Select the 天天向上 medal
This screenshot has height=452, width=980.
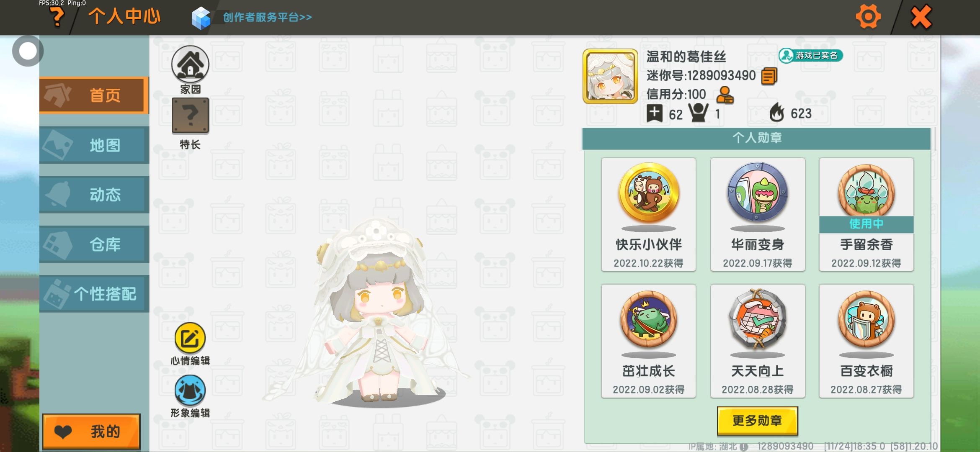(x=757, y=341)
